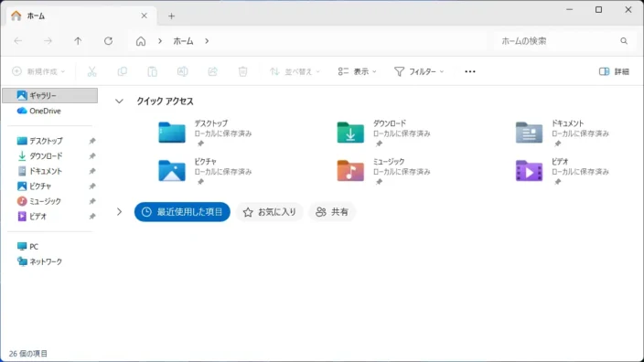Open the ビデオ folder tile in Quick Access
This screenshot has width=644, height=362.
(563, 171)
